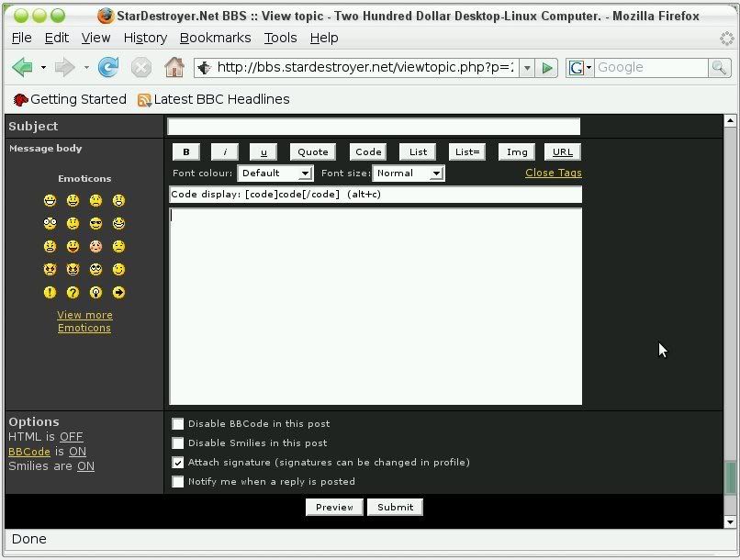Open the Help menu
The height and width of the screenshot is (560, 740).
(324, 38)
